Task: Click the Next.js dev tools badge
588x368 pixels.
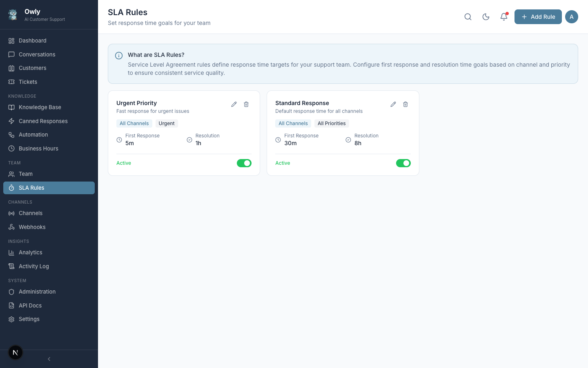Action: 16,352
